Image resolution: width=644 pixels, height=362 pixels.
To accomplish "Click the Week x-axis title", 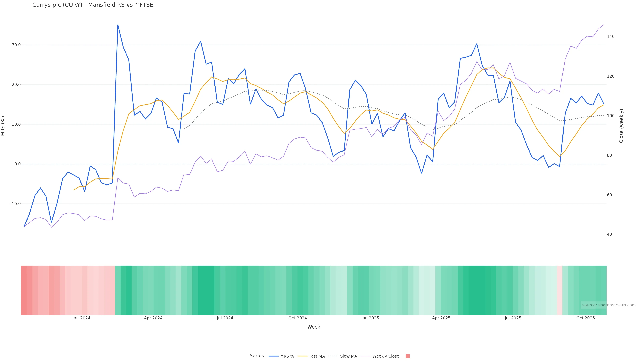I will pyautogui.click(x=314, y=327).
